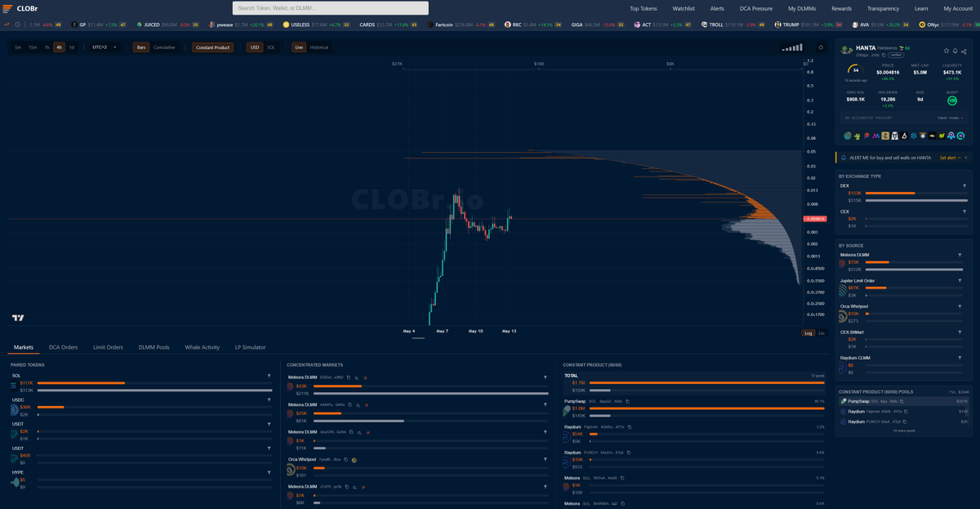Select the 15m timeframe

[33, 47]
